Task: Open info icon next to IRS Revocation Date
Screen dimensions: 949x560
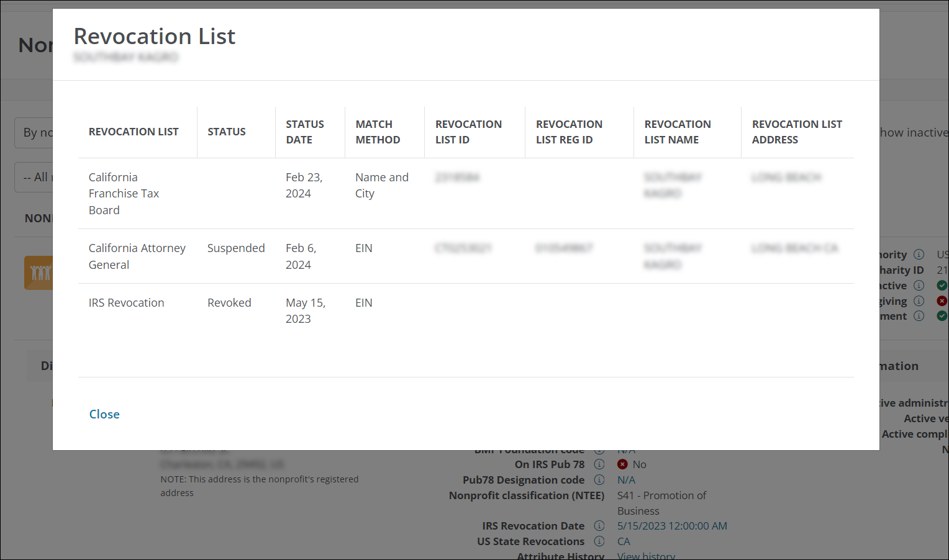Action: click(x=599, y=526)
